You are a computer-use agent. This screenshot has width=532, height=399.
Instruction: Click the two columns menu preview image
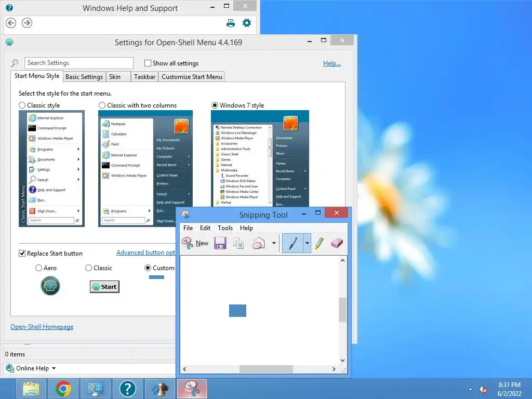pos(145,169)
